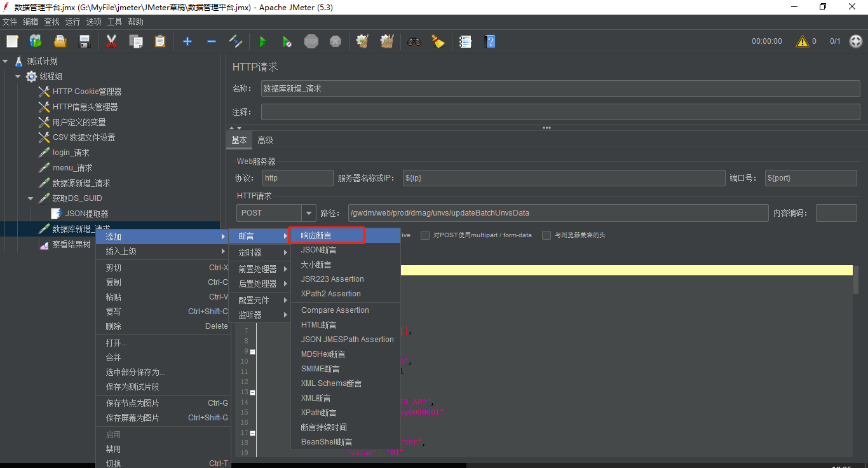Image resolution: width=868 pixels, height=468 pixels.
Task: Choose 禁用 in the context menu
Action: point(163,449)
